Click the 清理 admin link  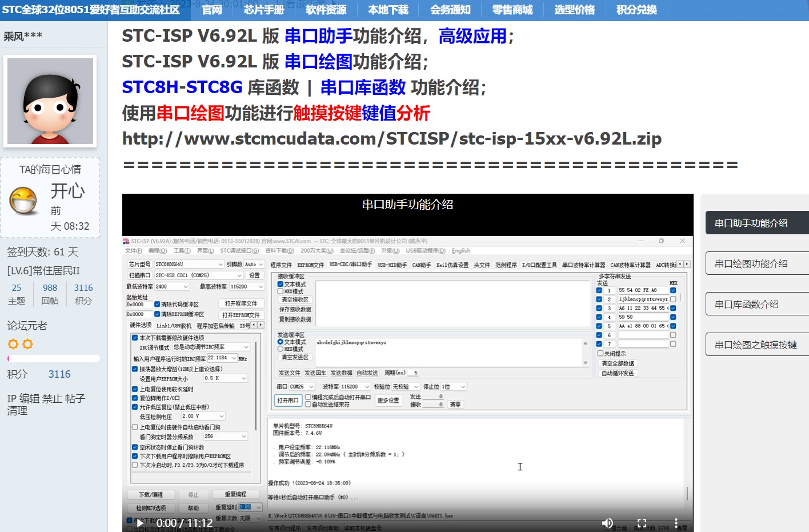tap(17, 410)
